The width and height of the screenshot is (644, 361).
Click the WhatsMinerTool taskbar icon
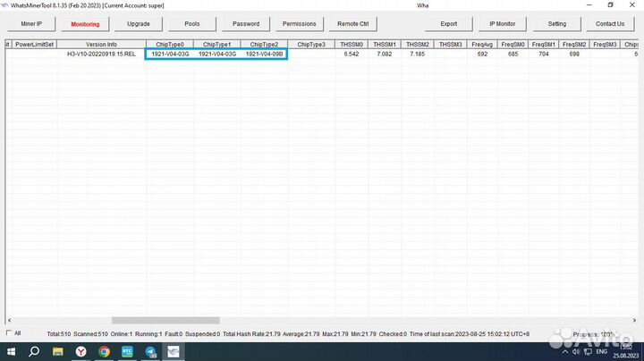pos(174,352)
